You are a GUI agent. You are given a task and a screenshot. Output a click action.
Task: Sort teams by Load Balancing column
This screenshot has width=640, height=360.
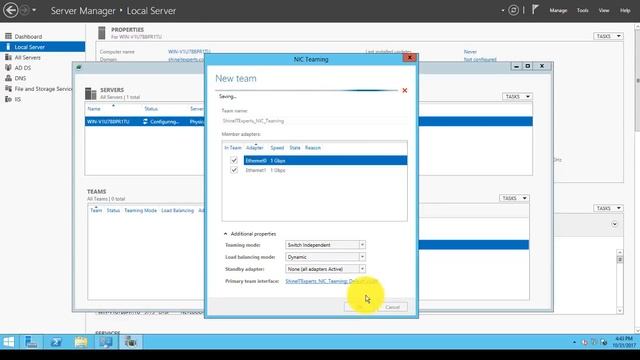click(177, 210)
